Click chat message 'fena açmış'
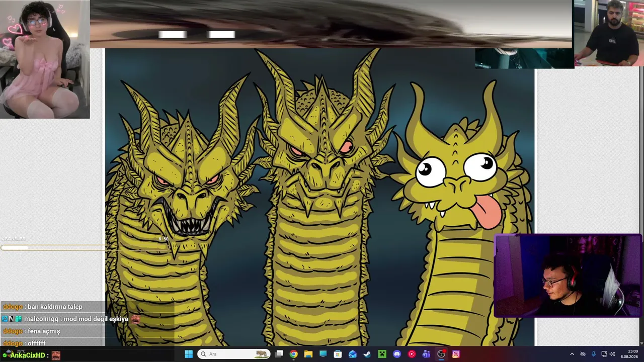This screenshot has width=644, height=362. click(x=44, y=331)
